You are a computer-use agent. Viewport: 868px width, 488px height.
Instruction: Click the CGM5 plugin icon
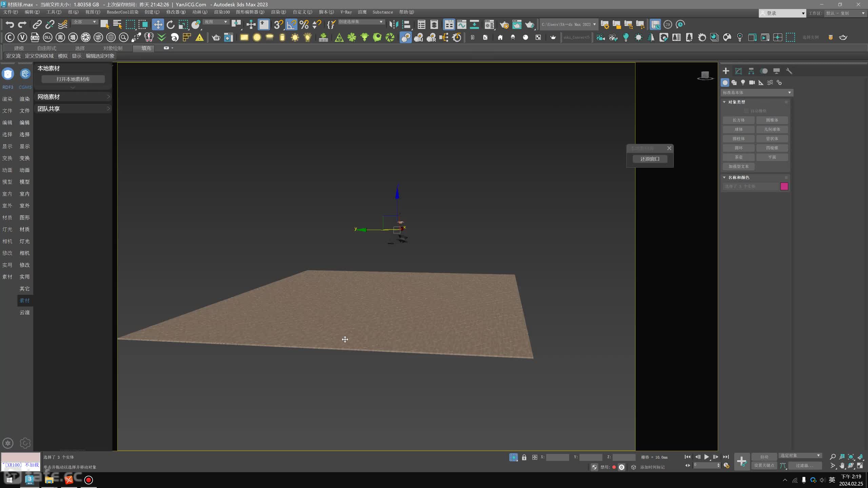25,74
